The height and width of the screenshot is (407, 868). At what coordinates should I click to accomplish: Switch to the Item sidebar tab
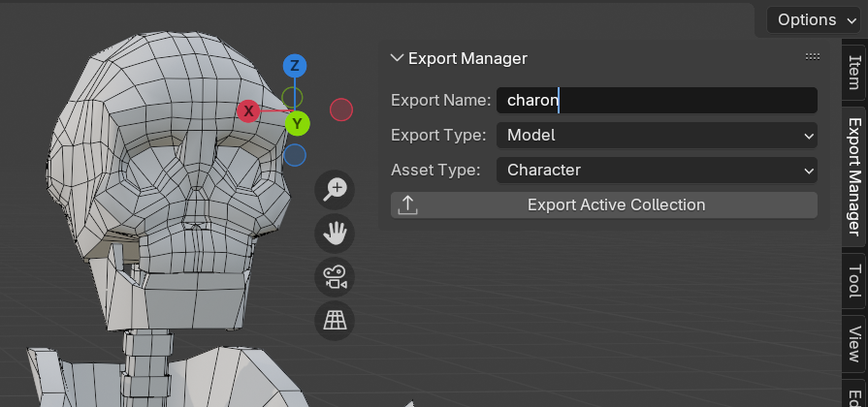coord(853,73)
